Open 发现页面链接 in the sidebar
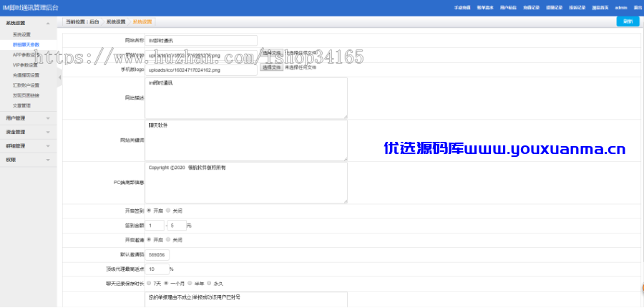The width and height of the screenshot is (644, 308). (x=26, y=95)
